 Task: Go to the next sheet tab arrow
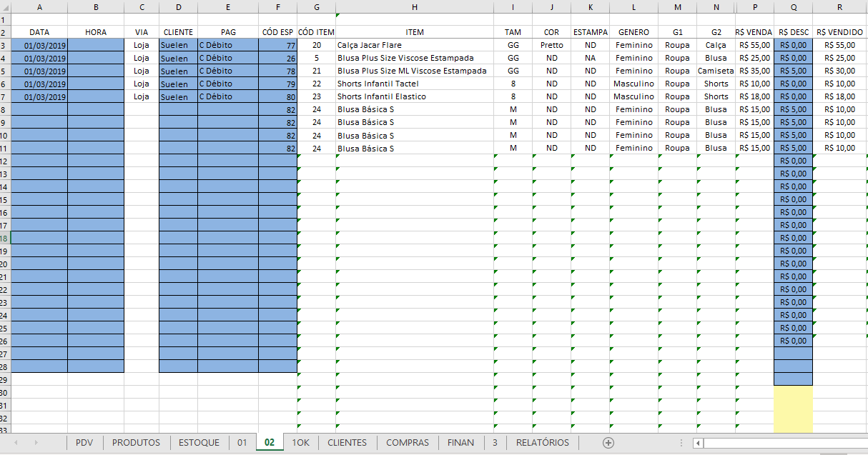point(36,443)
